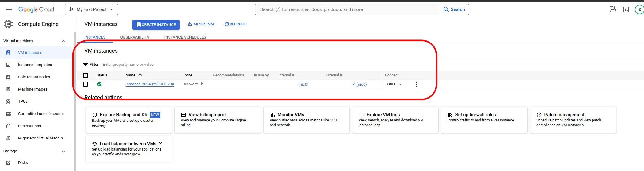Click the Instance templates sidebar icon
Screen dimensions: 644x171
pyautogui.click(x=8, y=65)
